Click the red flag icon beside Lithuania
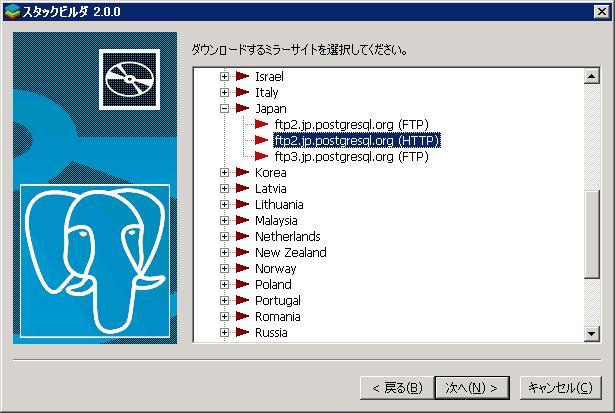The width and height of the screenshot is (615, 413). [242, 204]
